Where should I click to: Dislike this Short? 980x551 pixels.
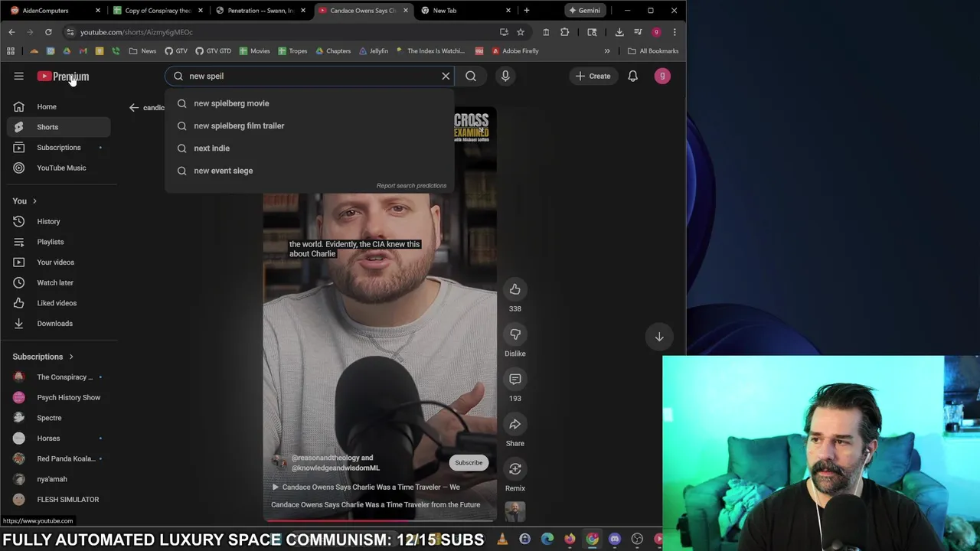point(515,334)
